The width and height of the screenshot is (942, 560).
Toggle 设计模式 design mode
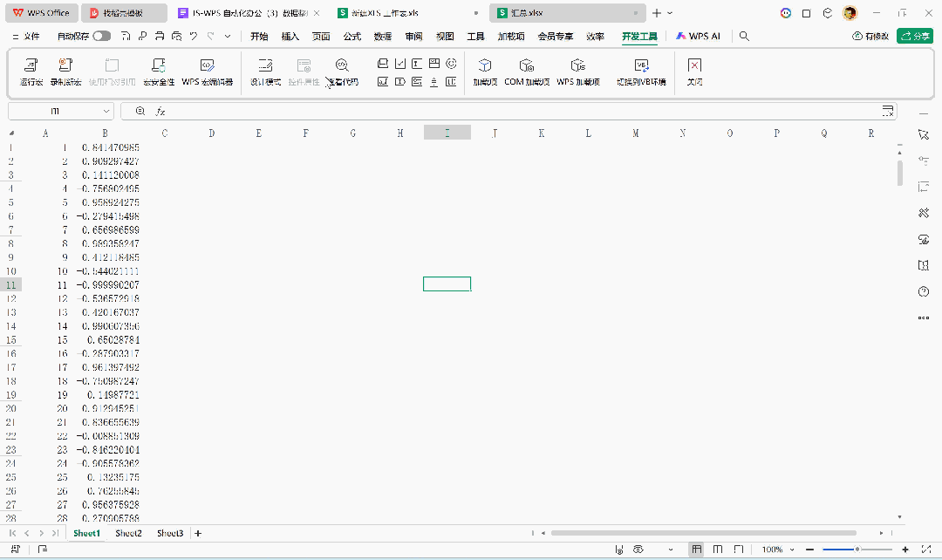coord(265,72)
